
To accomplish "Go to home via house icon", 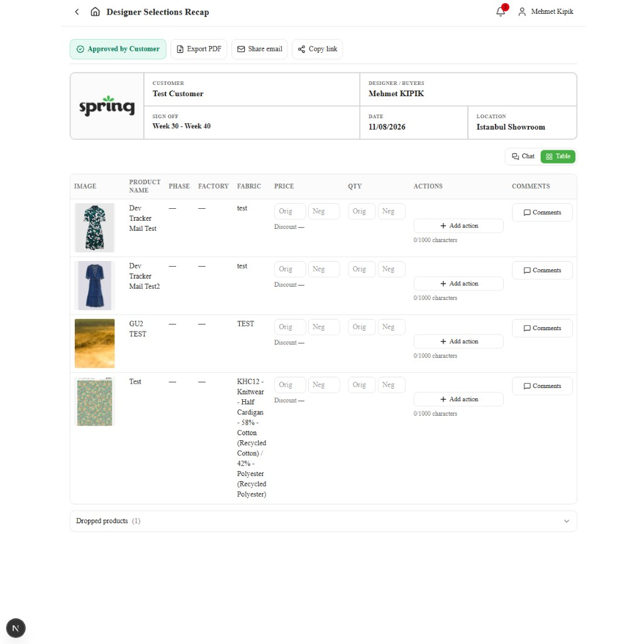I will (x=95, y=12).
